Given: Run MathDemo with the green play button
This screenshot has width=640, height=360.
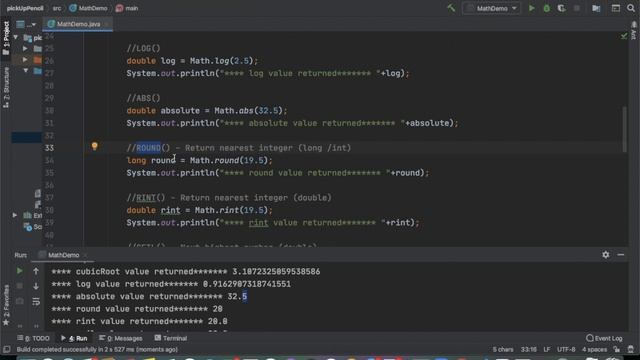Looking at the screenshot, I should pos(531,8).
